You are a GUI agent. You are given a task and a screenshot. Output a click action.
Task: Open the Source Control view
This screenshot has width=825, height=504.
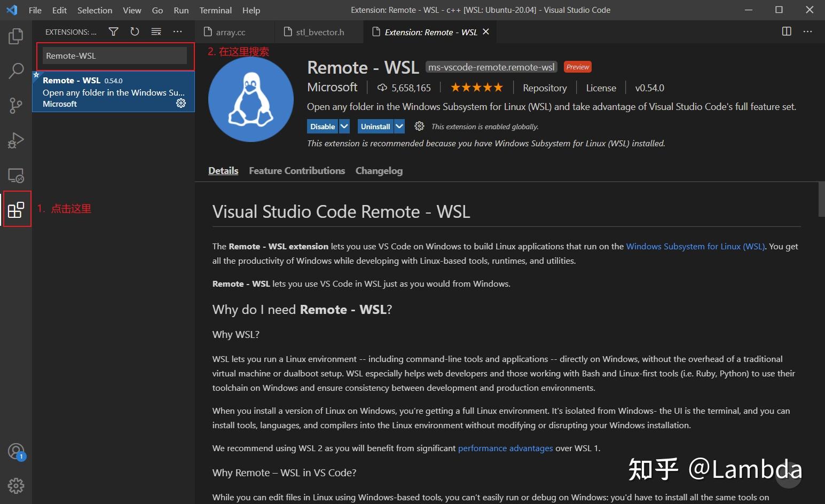pos(15,105)
